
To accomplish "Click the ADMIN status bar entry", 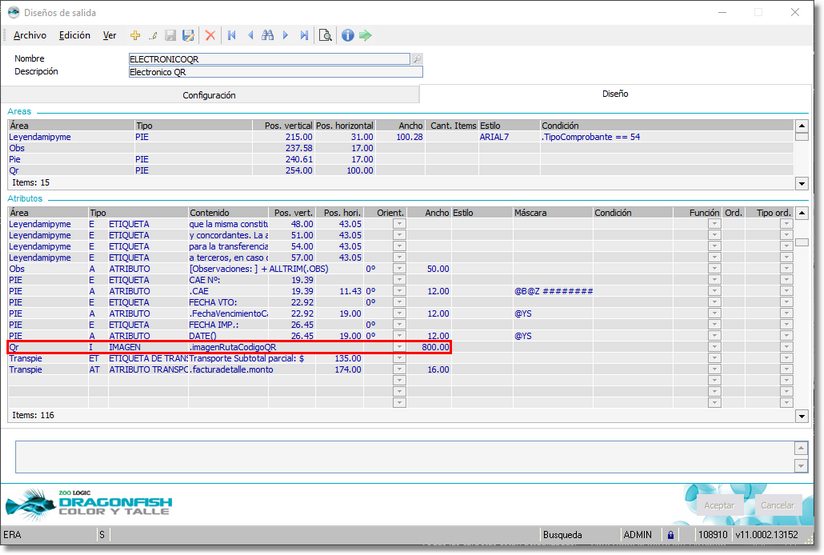I will click(637, 535).
